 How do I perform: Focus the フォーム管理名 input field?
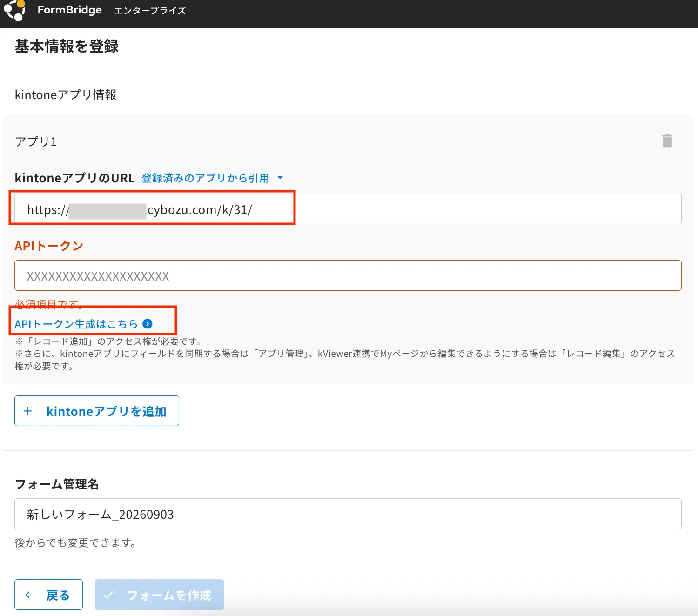tap(348, 514)
